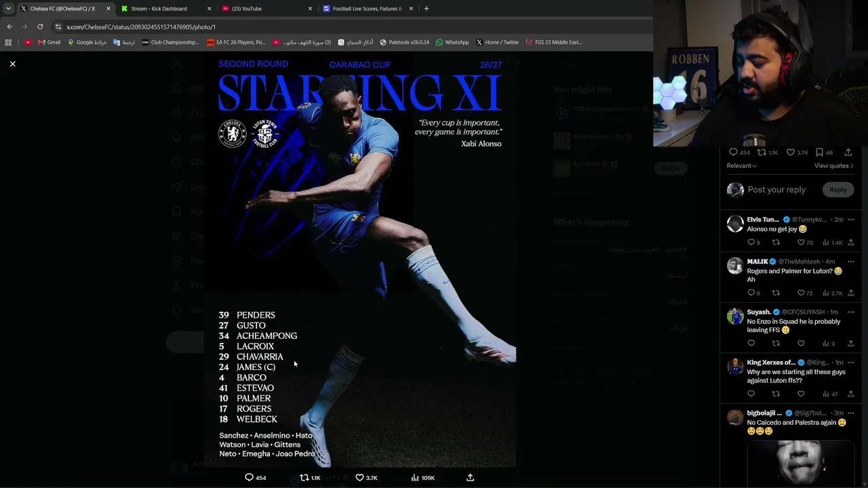The image size is (868, 488).
Task: Reply to King Xerxes' comment
Action: click(751, 394)
